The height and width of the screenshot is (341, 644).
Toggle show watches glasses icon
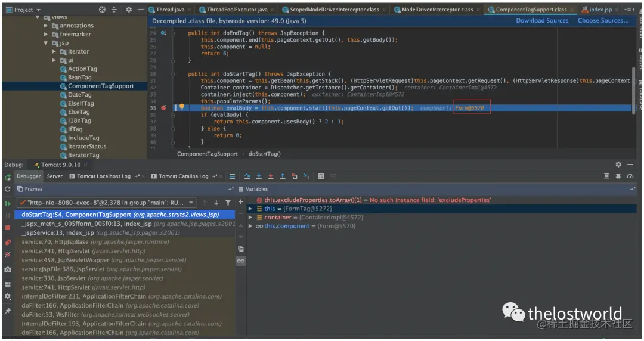click(x=241, y=261)
